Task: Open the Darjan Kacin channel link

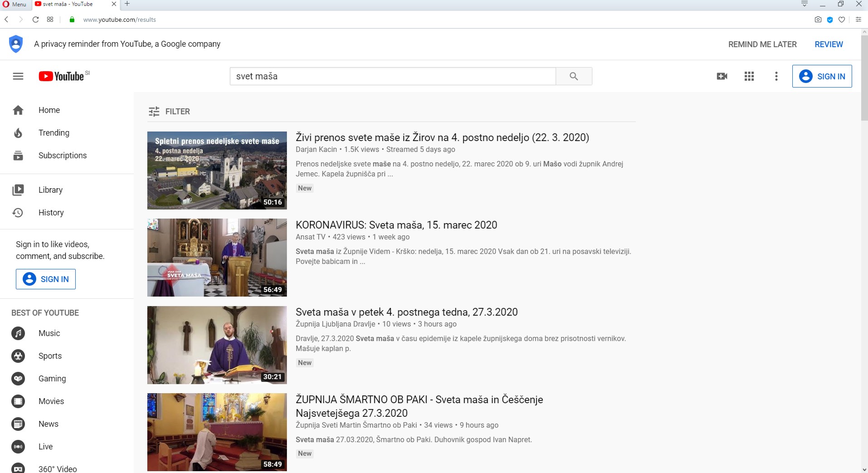Action: pos(316,150)
